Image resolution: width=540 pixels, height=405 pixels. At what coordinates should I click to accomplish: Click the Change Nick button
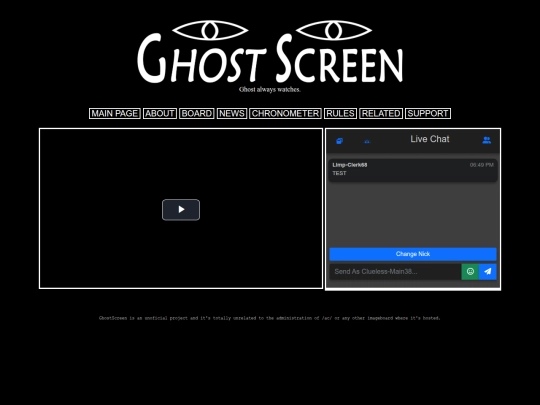tap(413, 254)
